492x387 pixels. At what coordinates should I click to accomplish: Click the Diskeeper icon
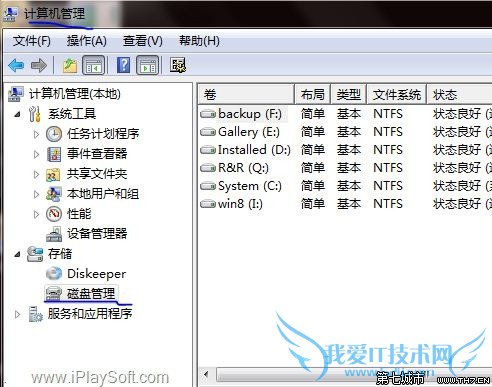(x=54, y=274)
